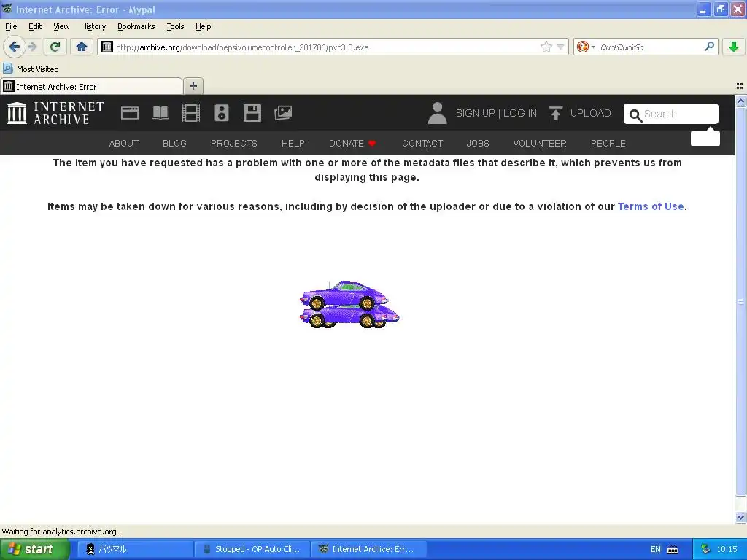
Task: Open the Audio speaker icon
Action: click(222, 113)
